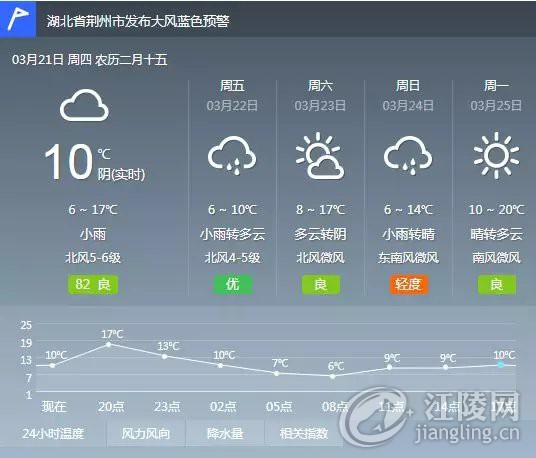Open the 相关指数 tab
536x458 pixels.
click(x=304, y=433)
